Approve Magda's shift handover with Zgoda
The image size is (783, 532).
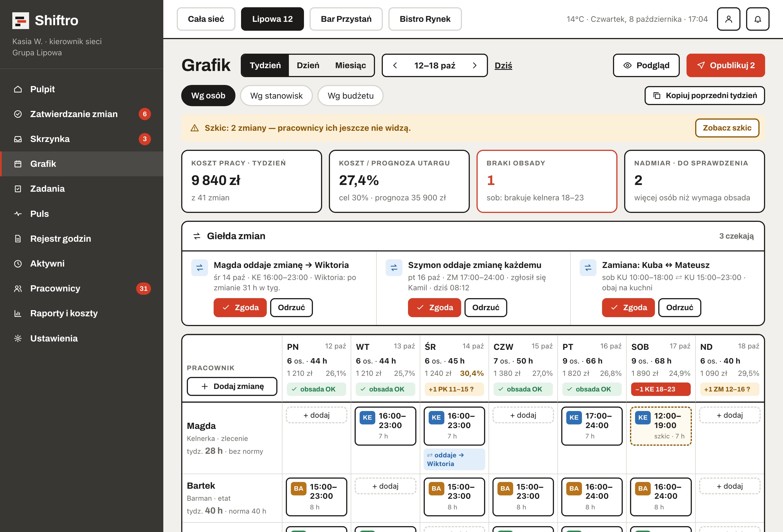pos(240,307)
